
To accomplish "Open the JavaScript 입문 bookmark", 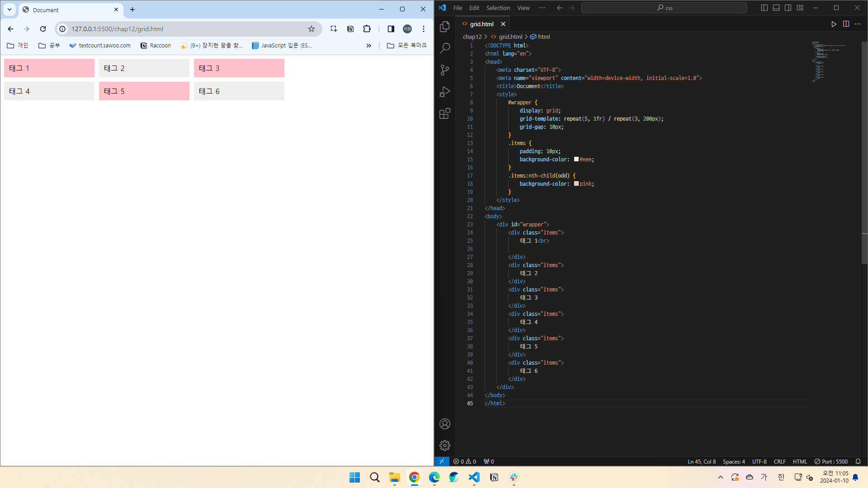I will tap(282, 46).
